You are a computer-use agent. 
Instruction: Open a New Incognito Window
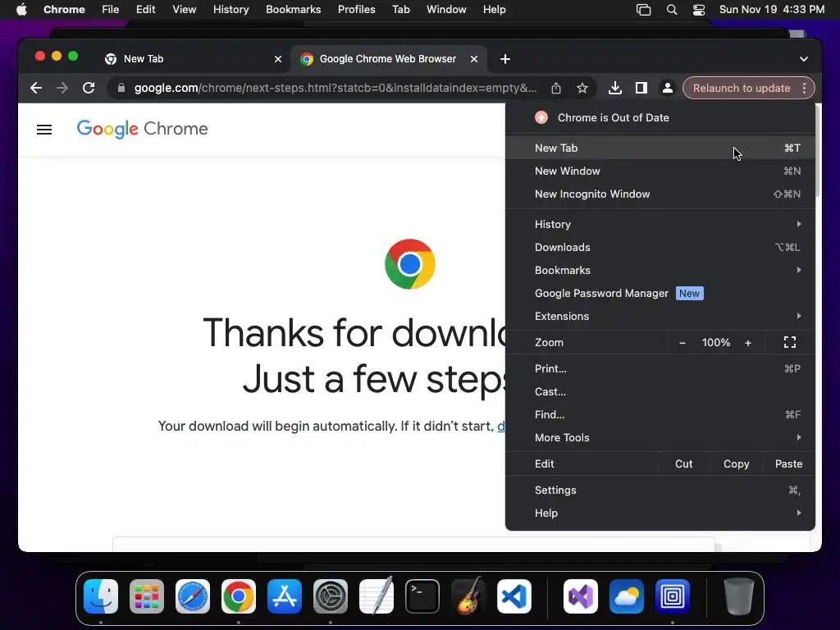(660, 194)
